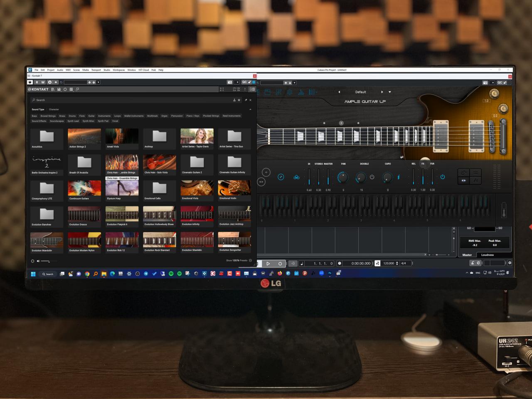Open Cubase transport settings gear

[510, 263]
